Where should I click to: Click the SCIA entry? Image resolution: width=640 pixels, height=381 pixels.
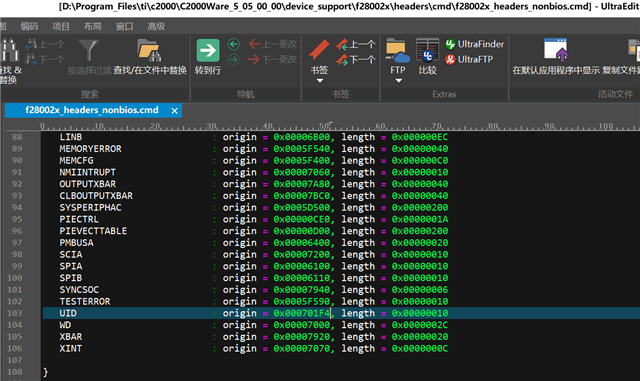point(71,255)
